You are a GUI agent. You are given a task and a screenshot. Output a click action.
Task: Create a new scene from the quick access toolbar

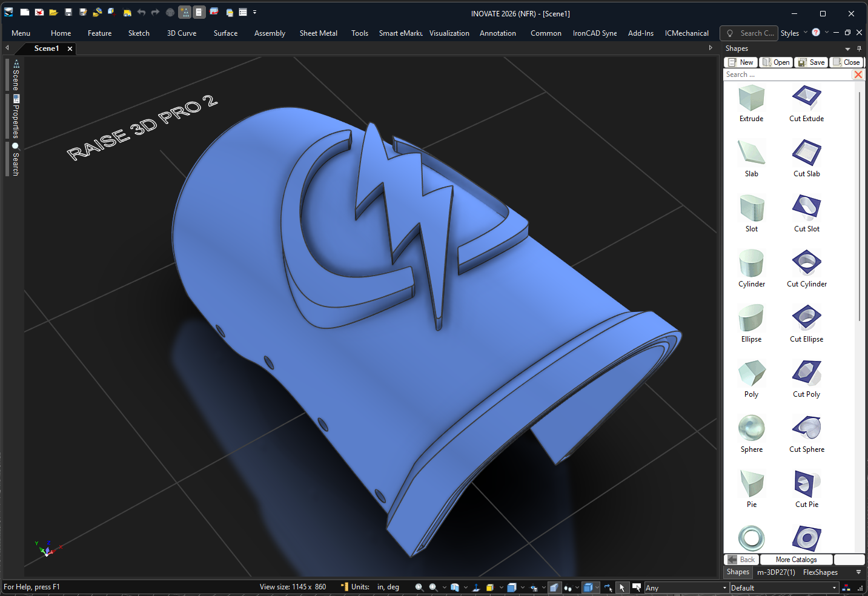(x=25, y=12)
